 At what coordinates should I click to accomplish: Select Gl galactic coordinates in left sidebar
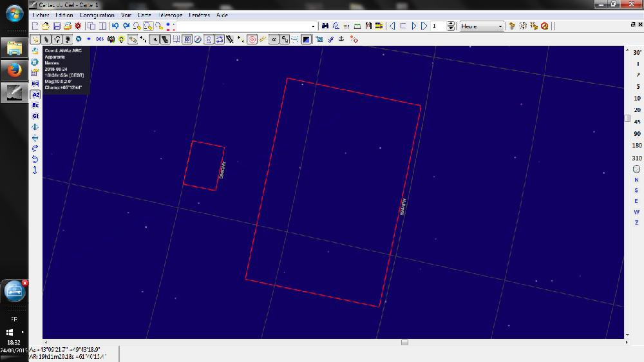pos(35,117)
